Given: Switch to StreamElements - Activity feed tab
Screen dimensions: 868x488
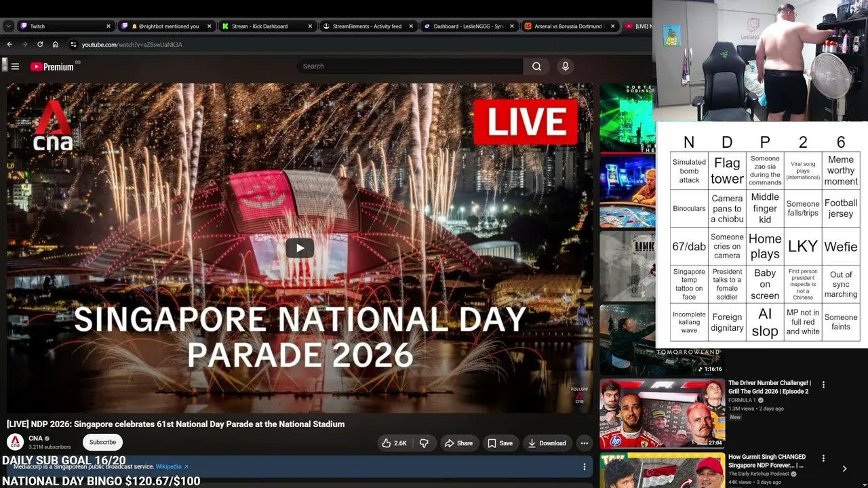Looking at the screenshot, I should click(368, 26).
